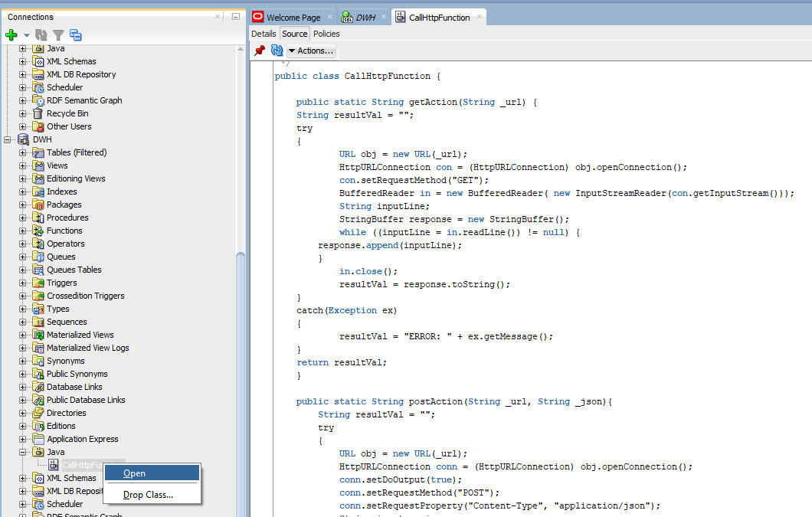Click the code line con.setRequestMethod("GET");
Screen dimensions: 812x517
(414, 180)
